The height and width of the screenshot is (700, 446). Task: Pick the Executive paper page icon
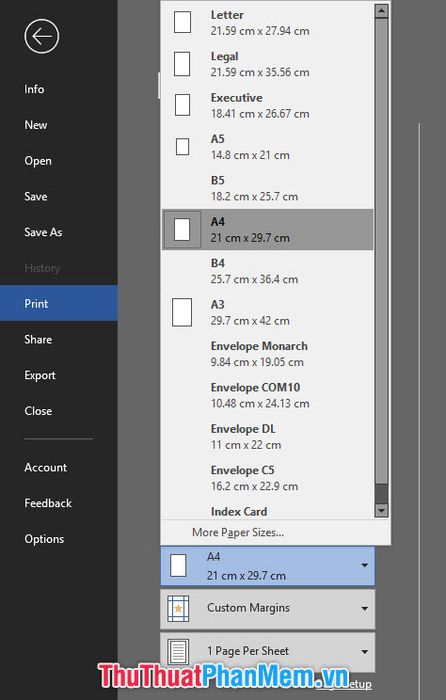click(x=182, y=105)
